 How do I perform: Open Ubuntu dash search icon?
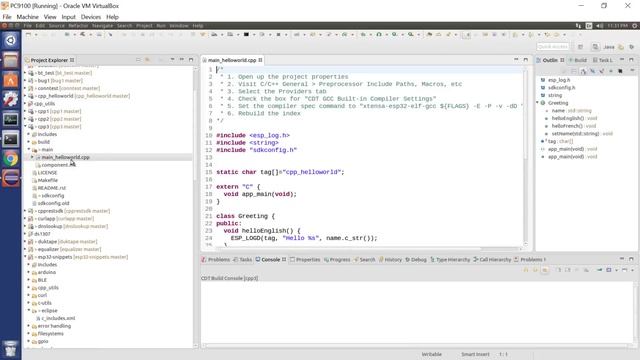click(x=11, y=40)
